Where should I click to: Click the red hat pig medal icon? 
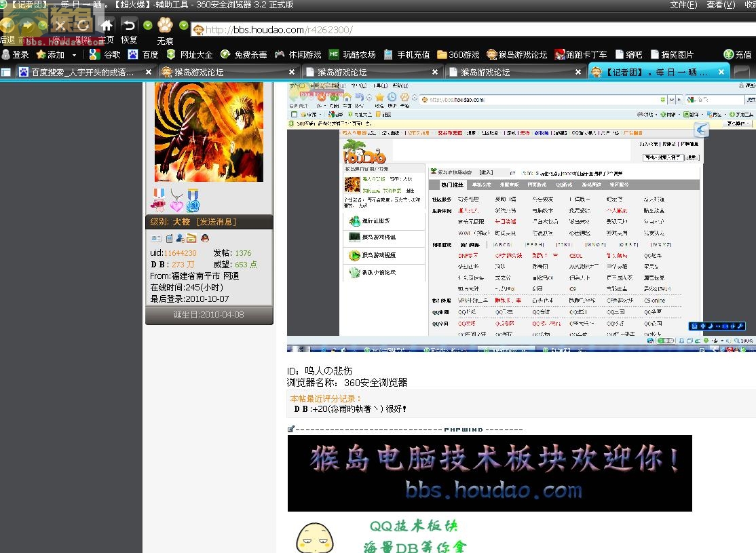click(158, 201)
